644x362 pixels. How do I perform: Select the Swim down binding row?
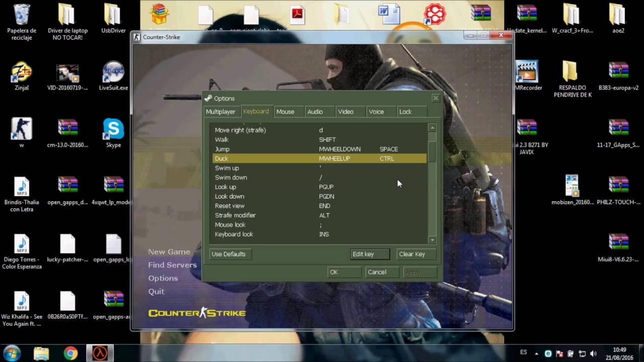[319, 177]
